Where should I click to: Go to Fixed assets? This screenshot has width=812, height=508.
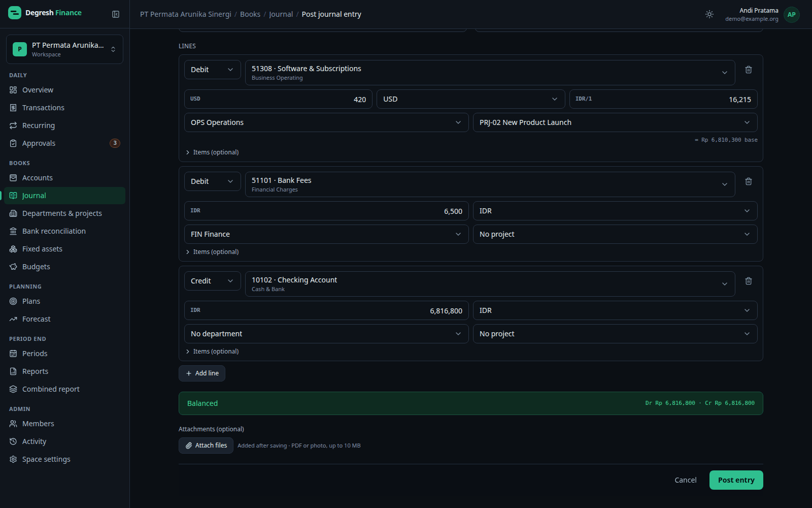pyautogui.click(x=64, y=249)
